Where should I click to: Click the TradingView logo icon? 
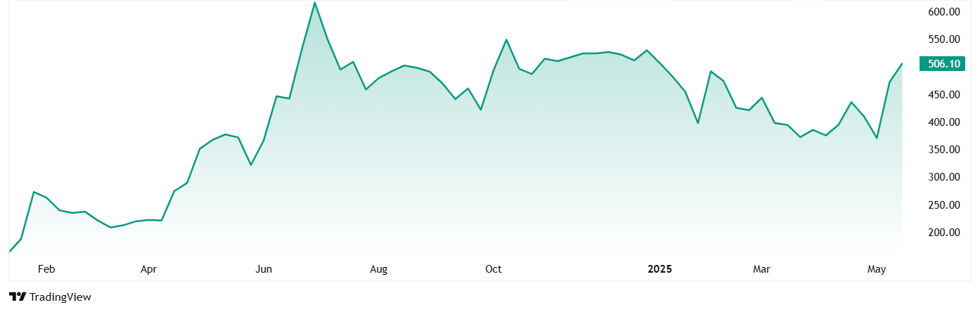tap(18, 297)
